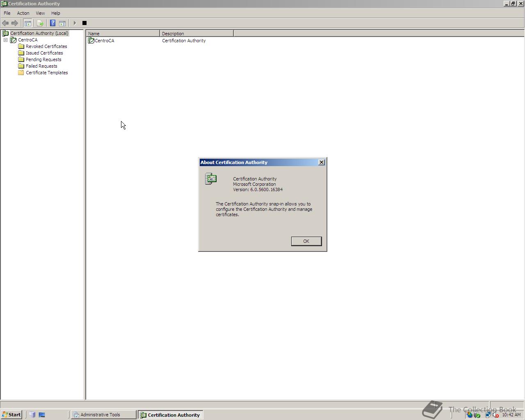Select Revoked Certificates label in tree
525x420 pixels.
tap(46, 46)
